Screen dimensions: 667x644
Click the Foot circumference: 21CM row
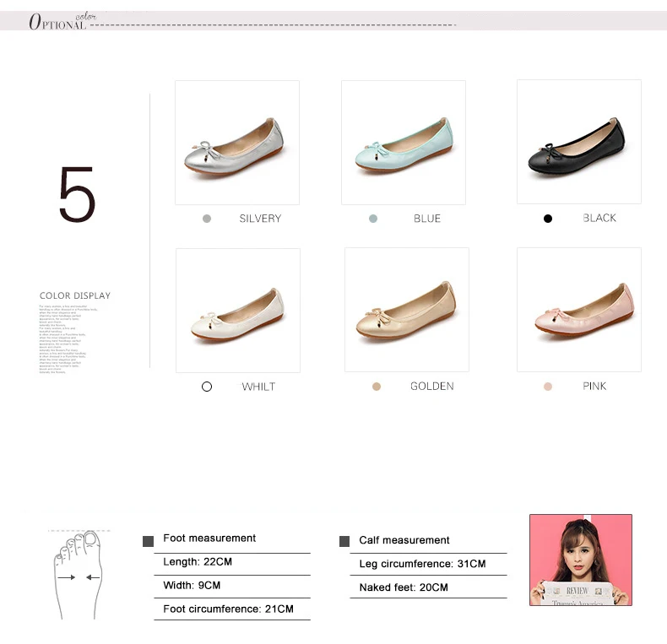(x=232, y=609)
